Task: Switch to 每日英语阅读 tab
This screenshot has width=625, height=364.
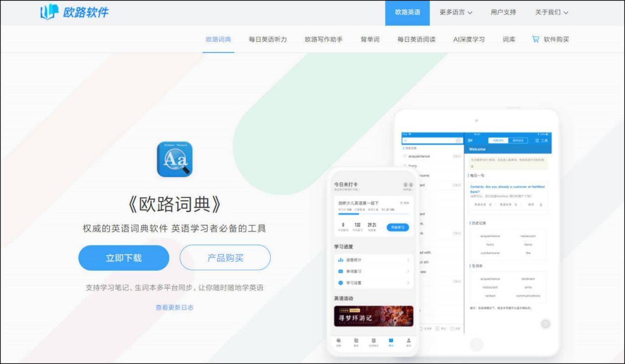Action: point(417,40)
